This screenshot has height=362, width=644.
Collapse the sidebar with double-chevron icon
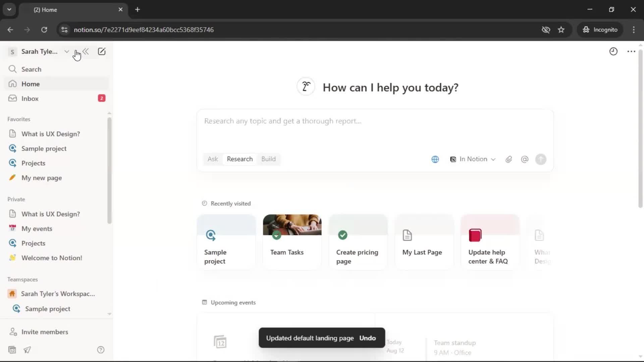click(86, 52)
